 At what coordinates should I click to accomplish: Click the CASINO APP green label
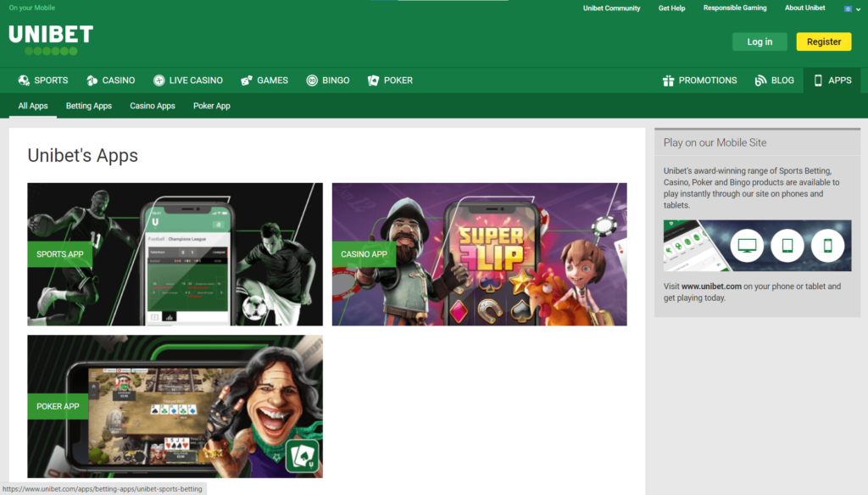tap(364, 254)
